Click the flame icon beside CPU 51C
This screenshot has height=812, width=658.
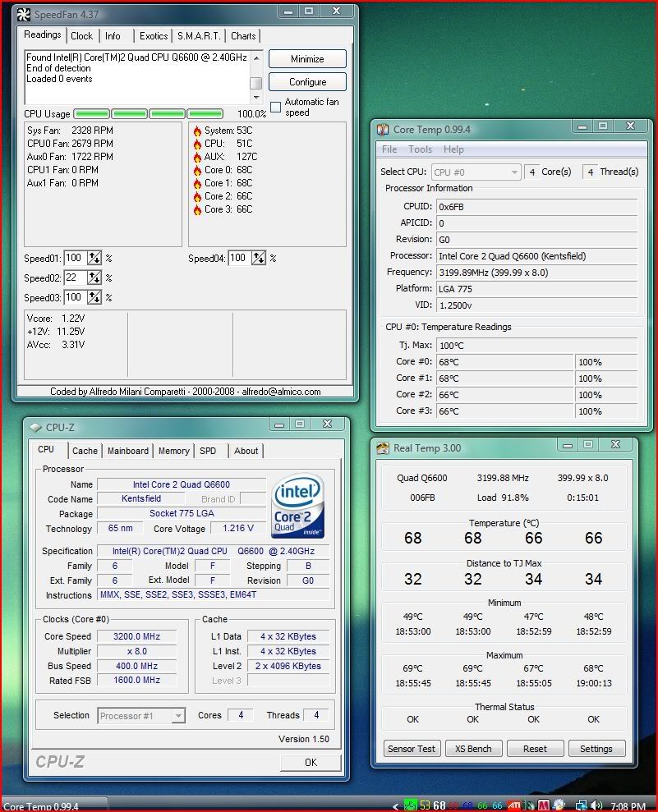pos(197,144)
